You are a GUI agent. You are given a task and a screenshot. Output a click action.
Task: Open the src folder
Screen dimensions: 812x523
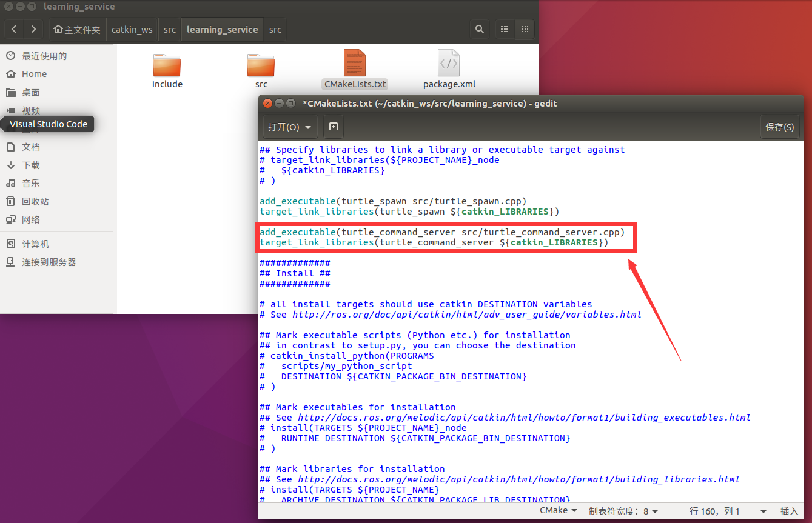[x=260, y=64]
